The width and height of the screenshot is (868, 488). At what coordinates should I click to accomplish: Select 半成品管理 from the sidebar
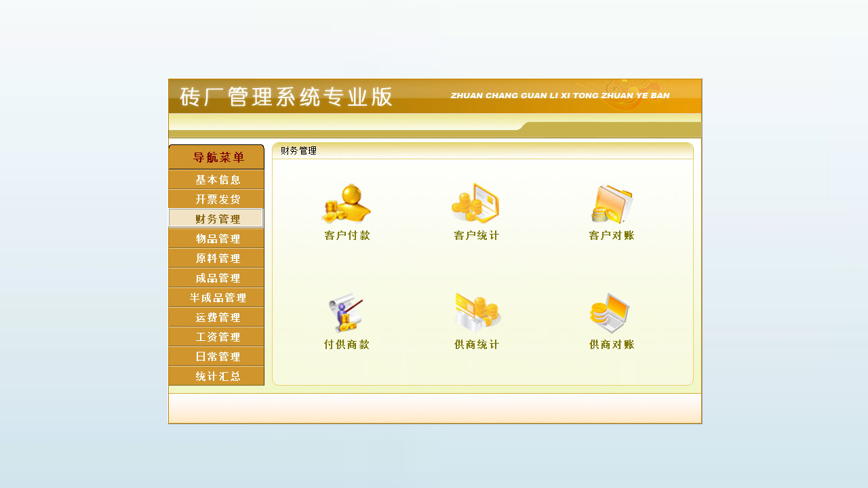point(216,298)
